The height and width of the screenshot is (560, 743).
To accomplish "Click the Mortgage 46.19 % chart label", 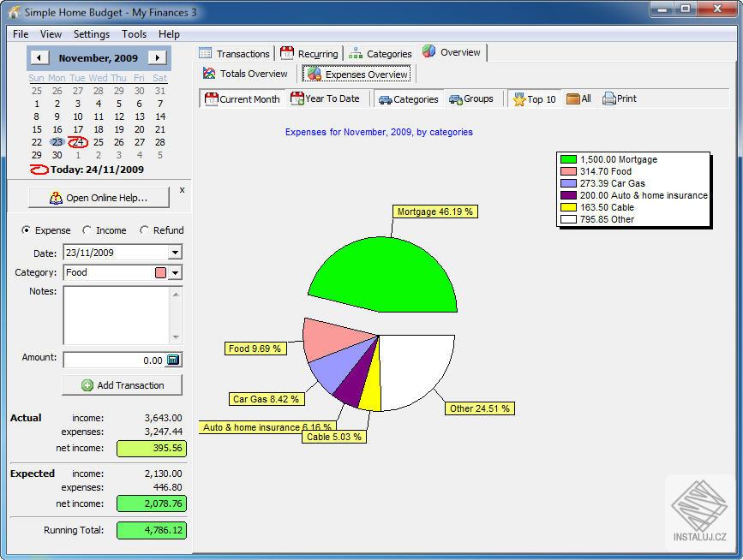I will point(435,211).
